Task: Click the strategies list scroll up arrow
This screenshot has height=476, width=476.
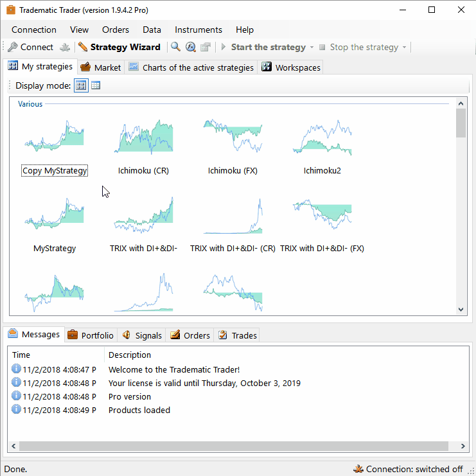Action: coord(461,103)
